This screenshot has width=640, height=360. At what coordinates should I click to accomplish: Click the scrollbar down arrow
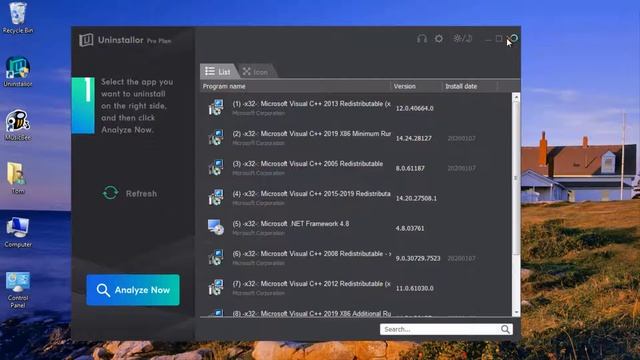[x=516, y=312]
